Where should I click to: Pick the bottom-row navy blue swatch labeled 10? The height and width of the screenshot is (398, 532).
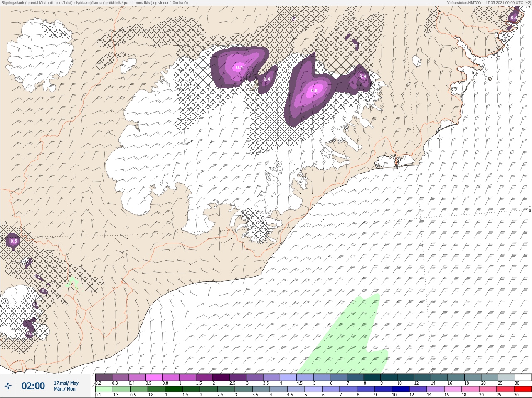pyautogui.click(x=401, y=389)
